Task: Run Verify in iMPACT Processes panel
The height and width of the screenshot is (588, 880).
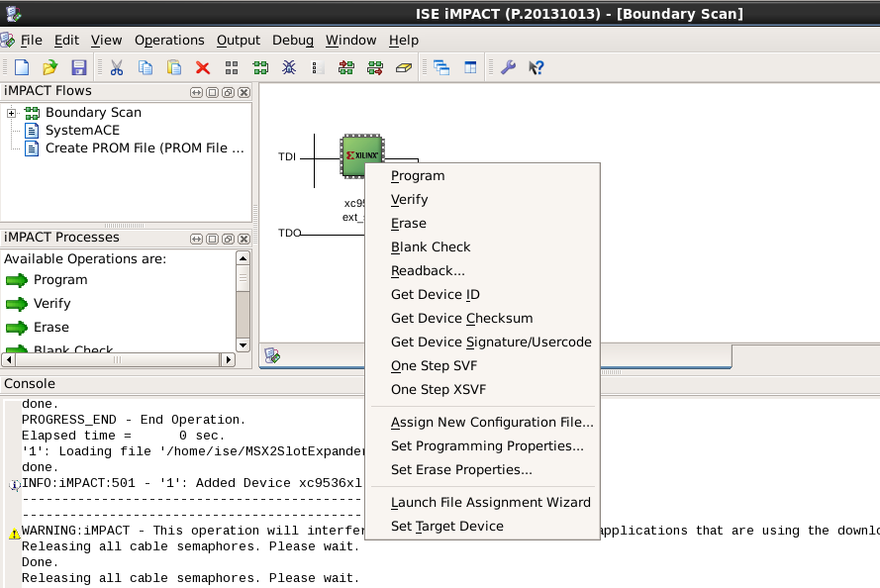Action: 51,304
